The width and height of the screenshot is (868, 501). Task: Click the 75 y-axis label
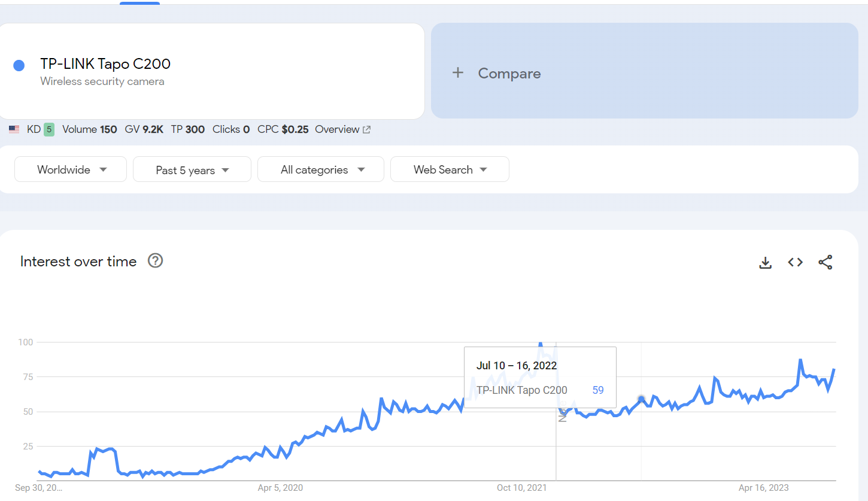pyautogui.click(x=28, y=377)
